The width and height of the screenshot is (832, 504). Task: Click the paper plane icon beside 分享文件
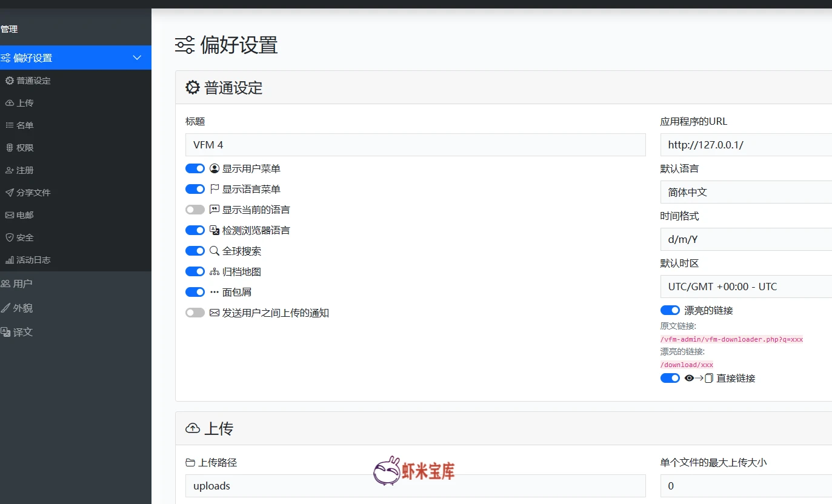click(x=10, y=193)
